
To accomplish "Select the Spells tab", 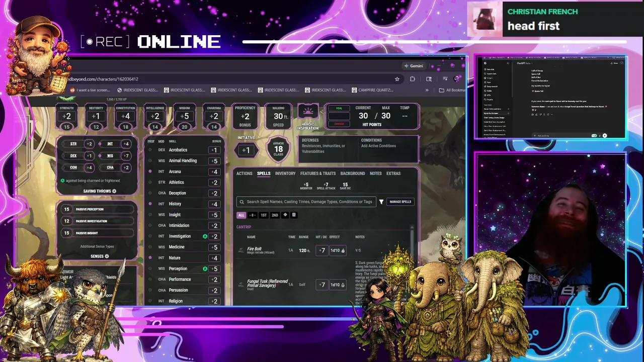I will coord(264,173).
